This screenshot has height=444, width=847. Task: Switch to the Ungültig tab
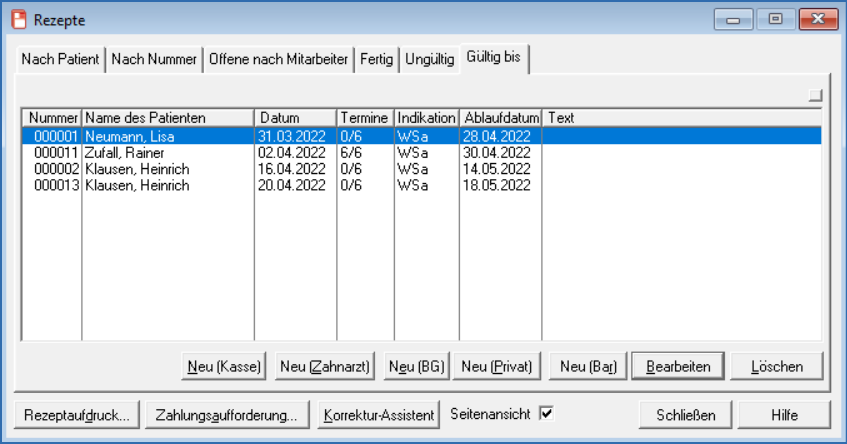pyautogui.click(x=429, y=60)
